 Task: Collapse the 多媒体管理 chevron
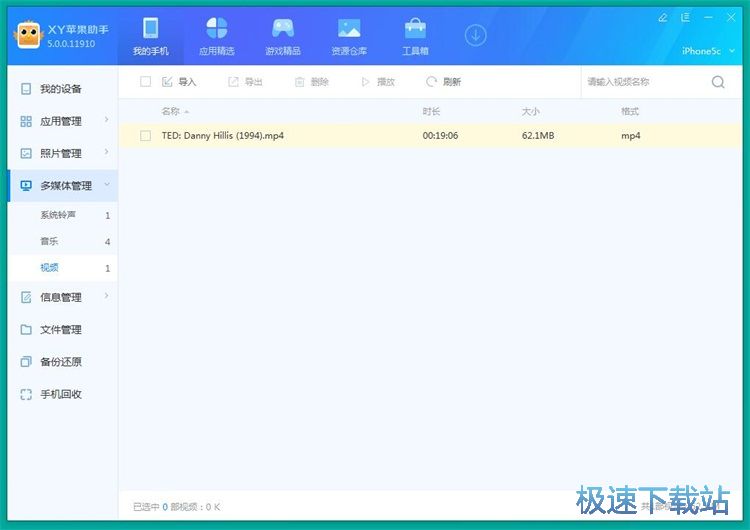pyautogui.click(x=107, y=185)
